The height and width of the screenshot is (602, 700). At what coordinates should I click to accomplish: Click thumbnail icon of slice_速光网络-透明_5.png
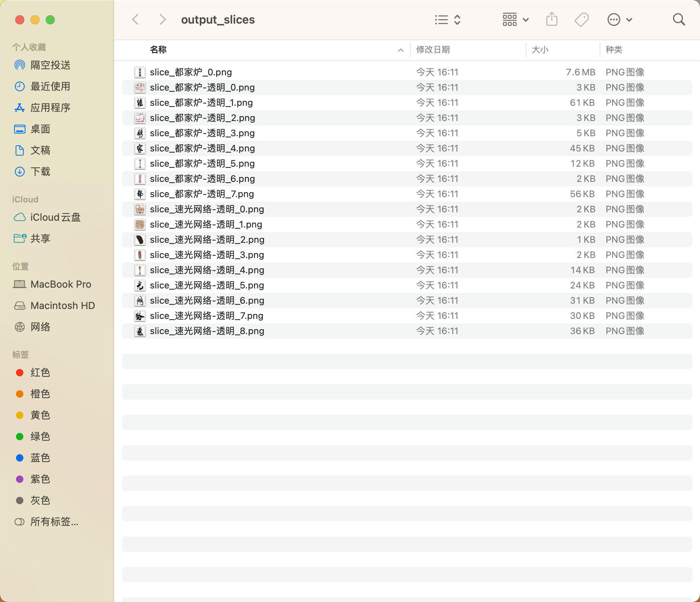pyautogui.click(x=140, y=285)
